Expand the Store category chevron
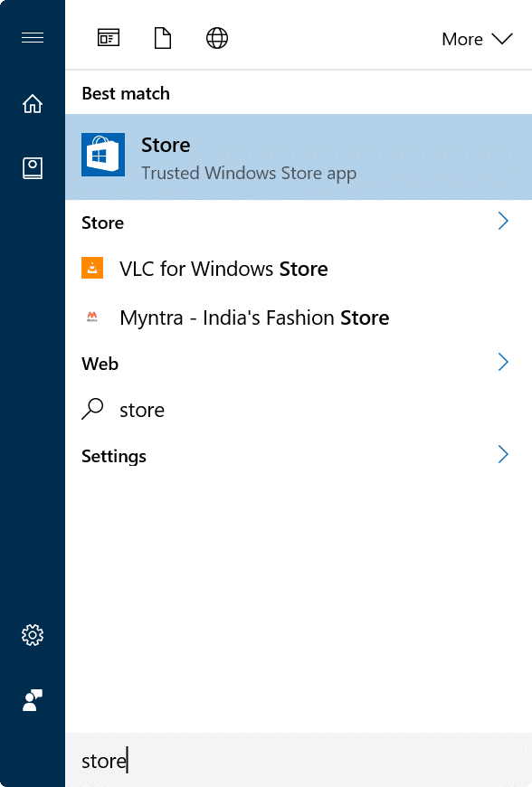 503,221
